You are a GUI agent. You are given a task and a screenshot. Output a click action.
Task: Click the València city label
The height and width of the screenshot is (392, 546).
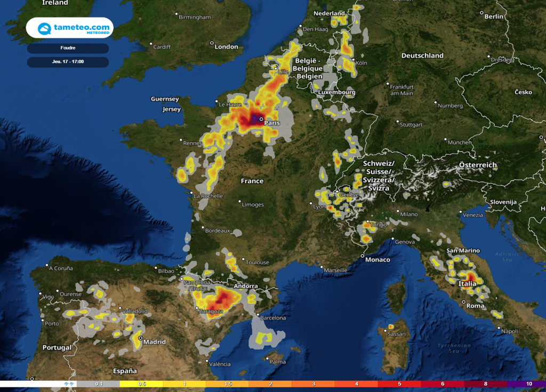pos(220,364)
